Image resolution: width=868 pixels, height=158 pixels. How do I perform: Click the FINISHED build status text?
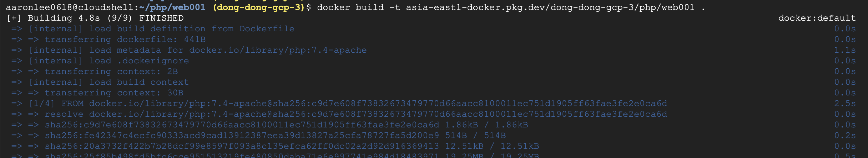click(x=161, y=18)
